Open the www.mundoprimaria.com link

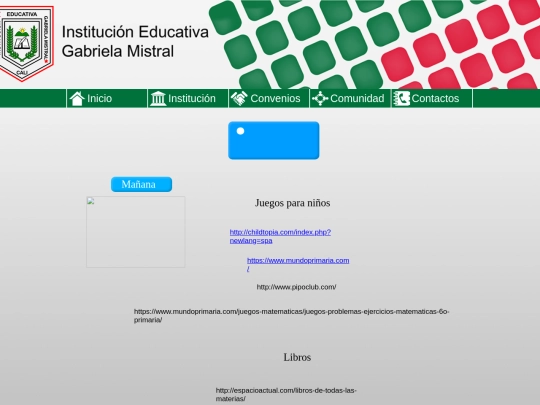pyautogui.click(x=298, y=264)
